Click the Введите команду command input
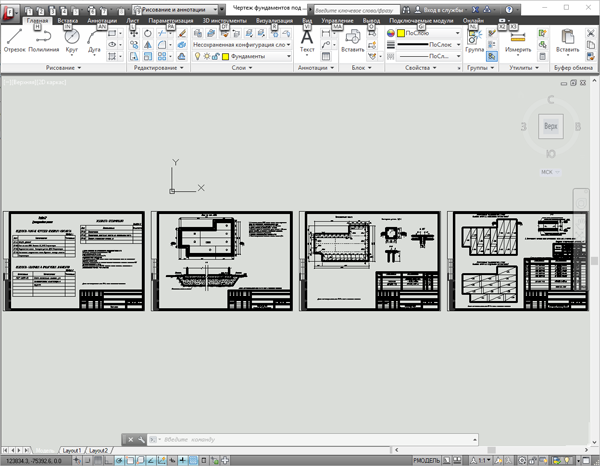 313,440
